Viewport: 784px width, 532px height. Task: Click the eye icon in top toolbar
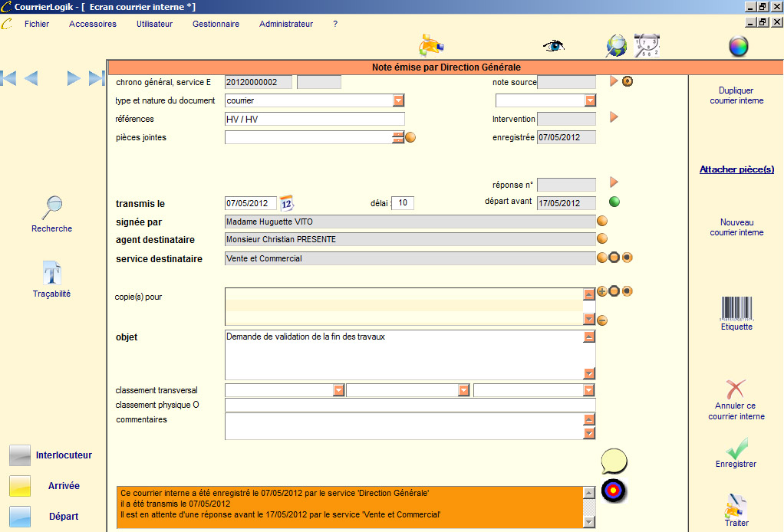(553, 45)
